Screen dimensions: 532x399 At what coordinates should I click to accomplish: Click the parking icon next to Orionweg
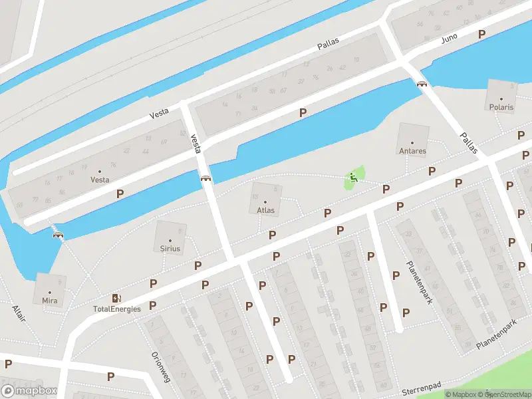tap(110, 376)
